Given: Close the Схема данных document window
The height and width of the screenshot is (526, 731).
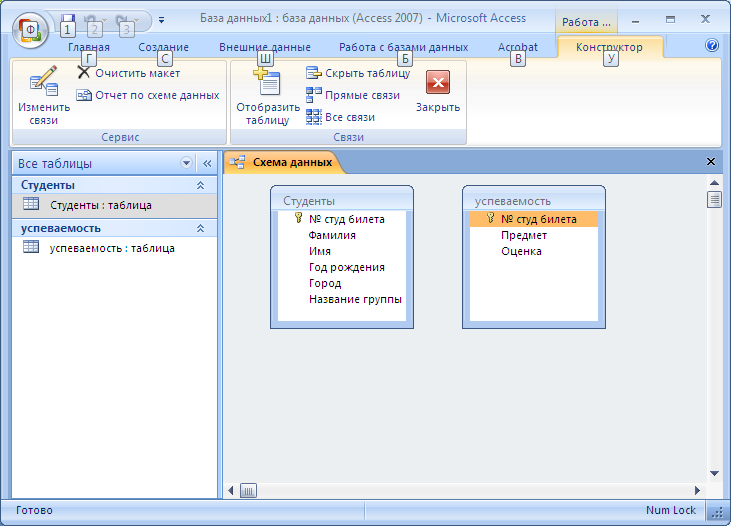Looking at the screenshot, I should (711, 161).
